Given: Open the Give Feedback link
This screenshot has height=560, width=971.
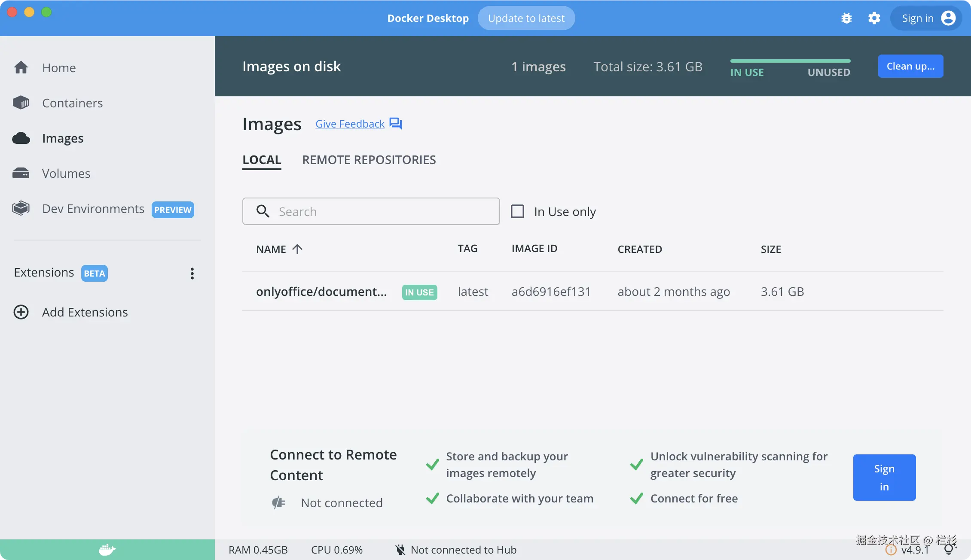Looking at the screenshot, I should pyautogui.click(x=350, y=124).
